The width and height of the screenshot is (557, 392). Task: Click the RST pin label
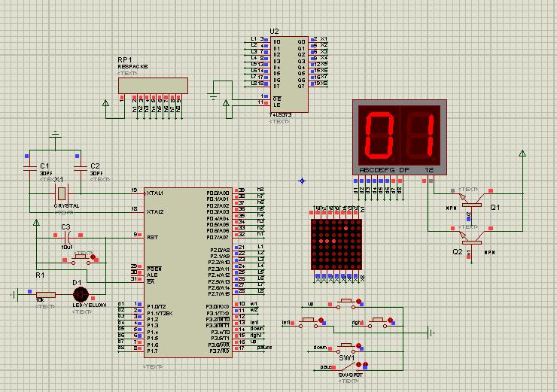(x=152, y=237)
